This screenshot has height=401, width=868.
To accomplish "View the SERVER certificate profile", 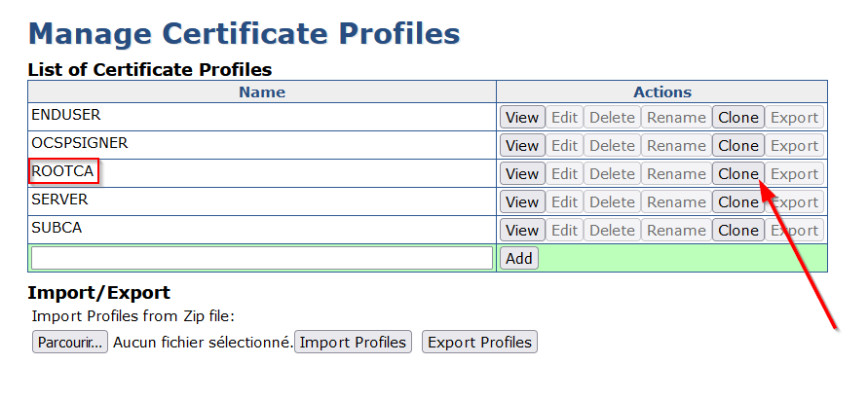I will tap(522, 201).
